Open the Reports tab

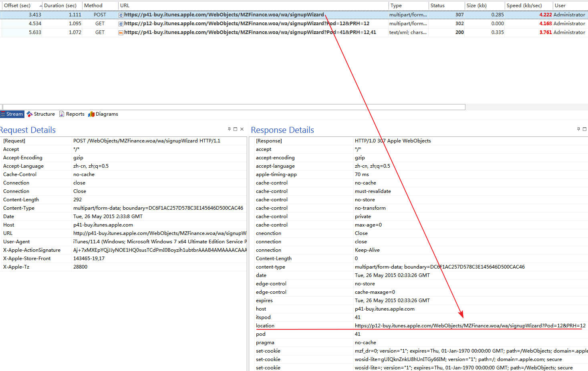coord(72,114)
